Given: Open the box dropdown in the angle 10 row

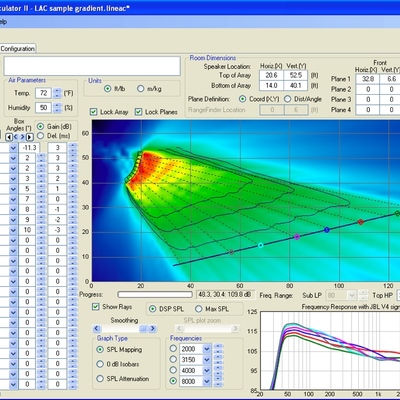Looking at the screenshot, I should (x=13, y=230).
